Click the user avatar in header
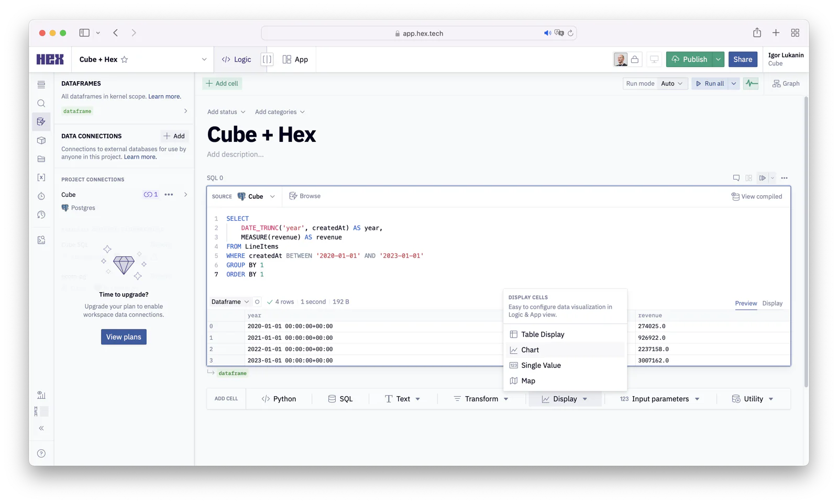This screenshot has width=838, height=504. 621,59
